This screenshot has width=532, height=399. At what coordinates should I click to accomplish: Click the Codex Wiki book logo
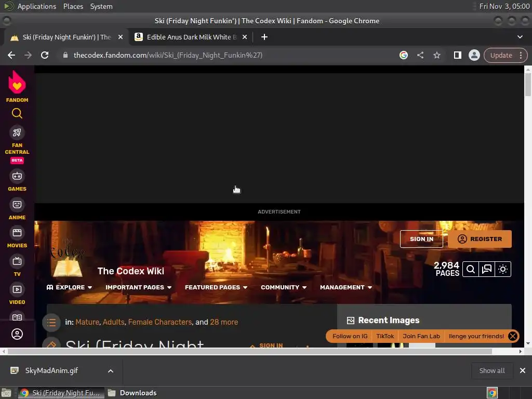pos(67,258)
